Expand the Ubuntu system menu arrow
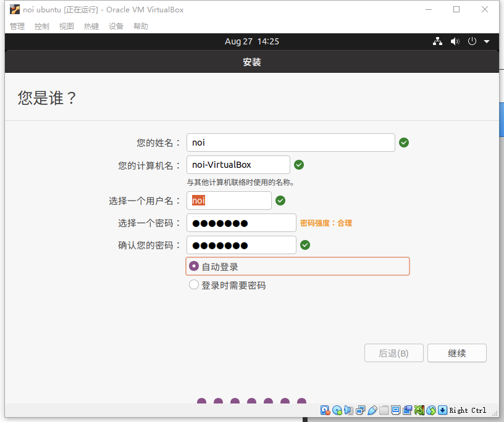This screenshot has height=422, width=504. tap(487, 41)
